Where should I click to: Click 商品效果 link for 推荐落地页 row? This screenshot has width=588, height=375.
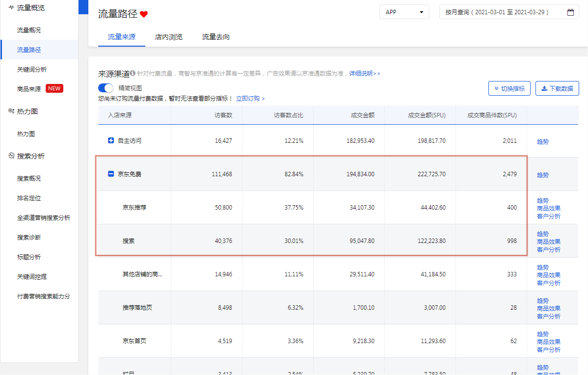549,309
